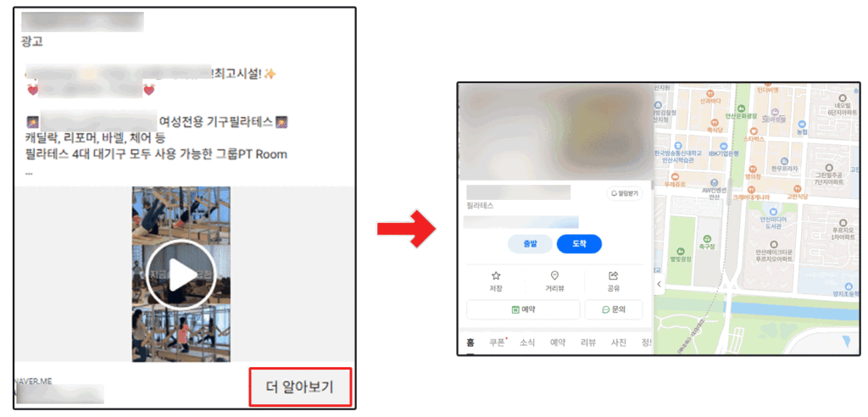Switch to the 소식 tab
868x417 pixels.
527,342
